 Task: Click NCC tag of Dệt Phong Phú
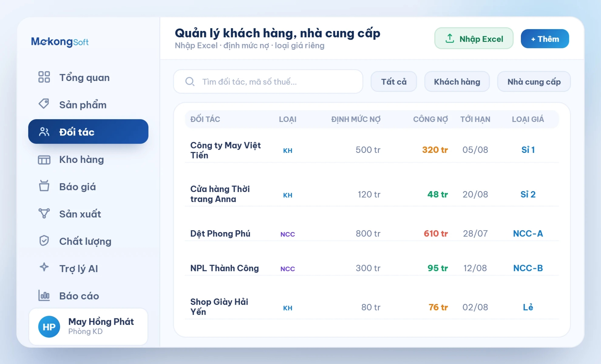click(288, 234)
